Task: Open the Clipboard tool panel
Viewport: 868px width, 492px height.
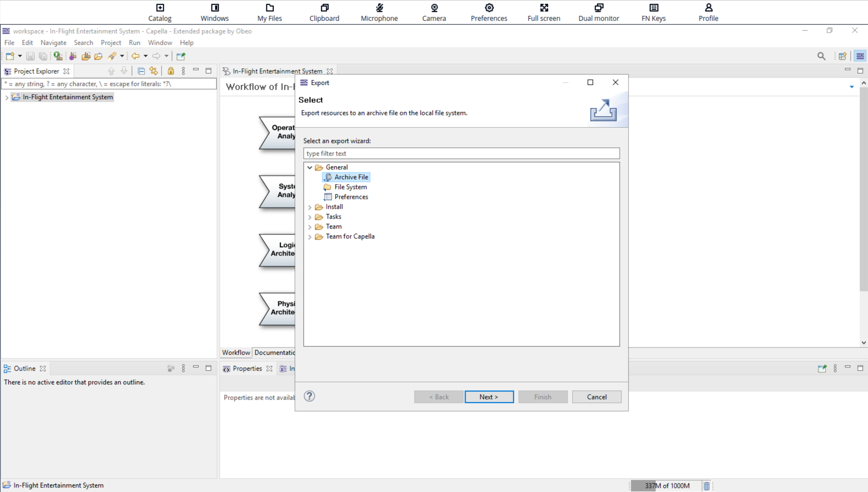Action: click(x=324, y=12)
